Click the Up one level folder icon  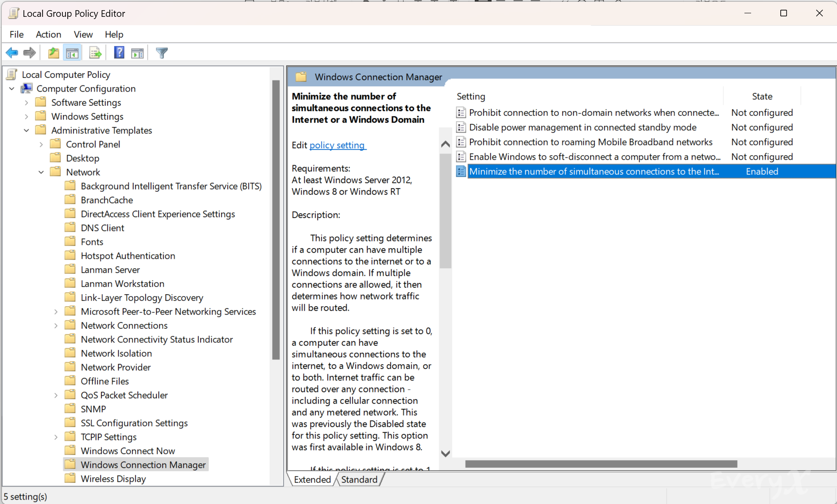pyautogui.click(x=54, y=53)
